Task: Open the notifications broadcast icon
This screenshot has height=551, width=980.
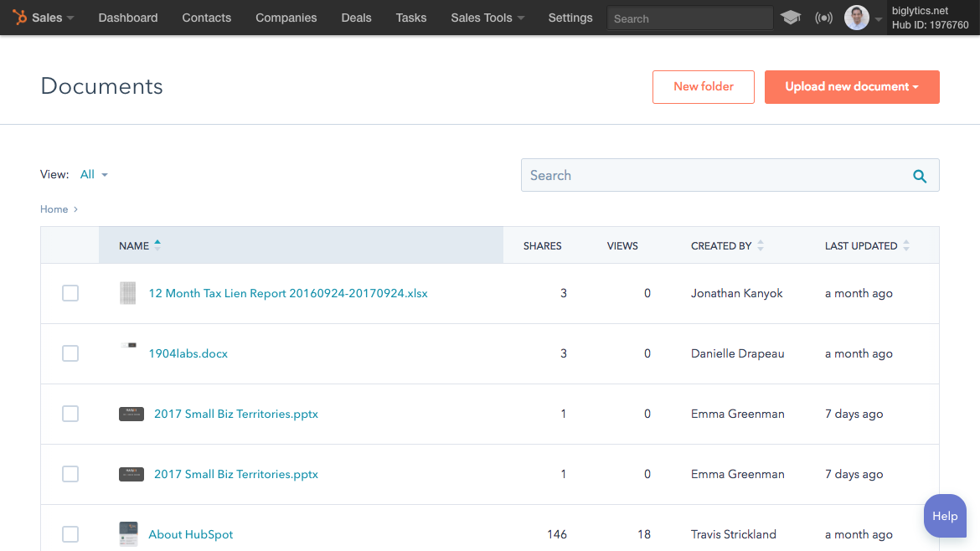Action: point(823,17)
